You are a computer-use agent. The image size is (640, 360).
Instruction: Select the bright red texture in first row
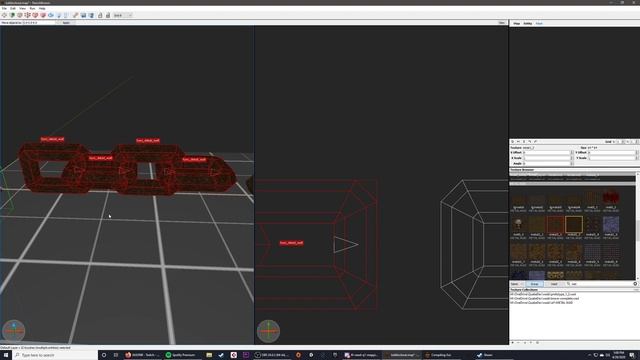[611, 197]
